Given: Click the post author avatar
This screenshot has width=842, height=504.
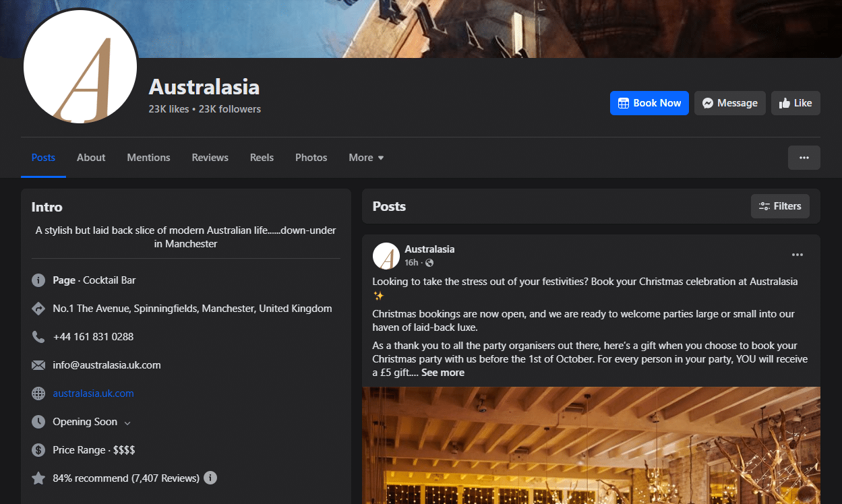Looking at the screenshot, I should tap(386, 256).
